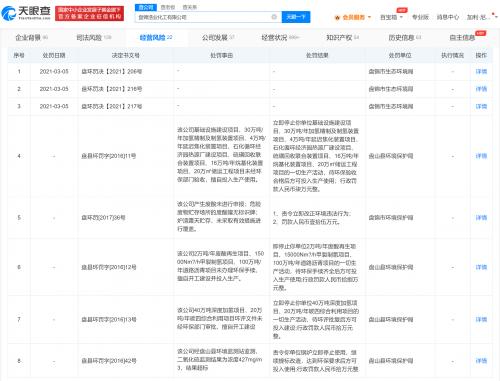Click document number ending 206号 in row 1
Screen dimensions: 500x381
coord(112,71)
